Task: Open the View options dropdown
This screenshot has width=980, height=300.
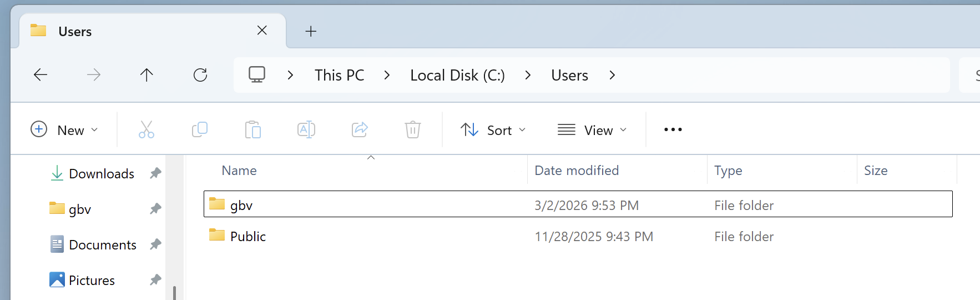Action: [x=592, y=130]
